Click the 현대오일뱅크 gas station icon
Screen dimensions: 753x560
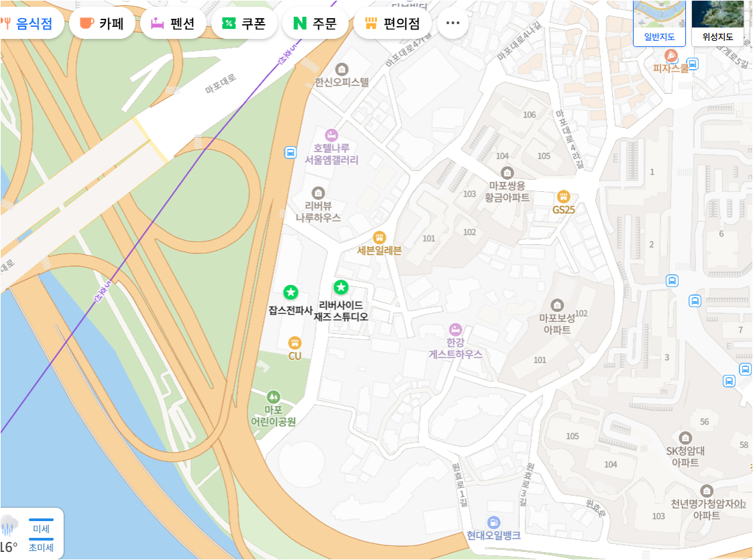tap(494, 522)
